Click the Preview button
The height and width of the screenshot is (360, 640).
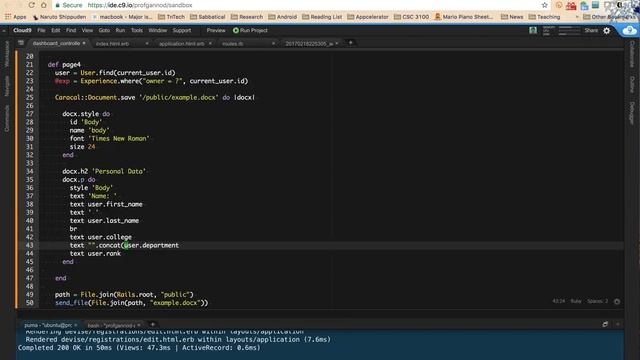pos(216,30)
